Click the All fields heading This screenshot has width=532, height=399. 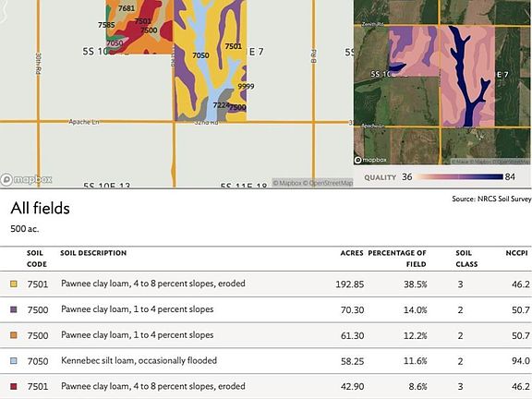[x=40, y=208]
